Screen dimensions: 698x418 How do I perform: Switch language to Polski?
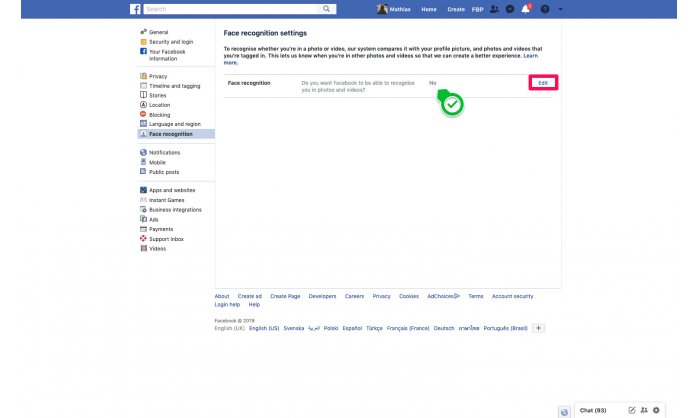(x=331, y=328)
